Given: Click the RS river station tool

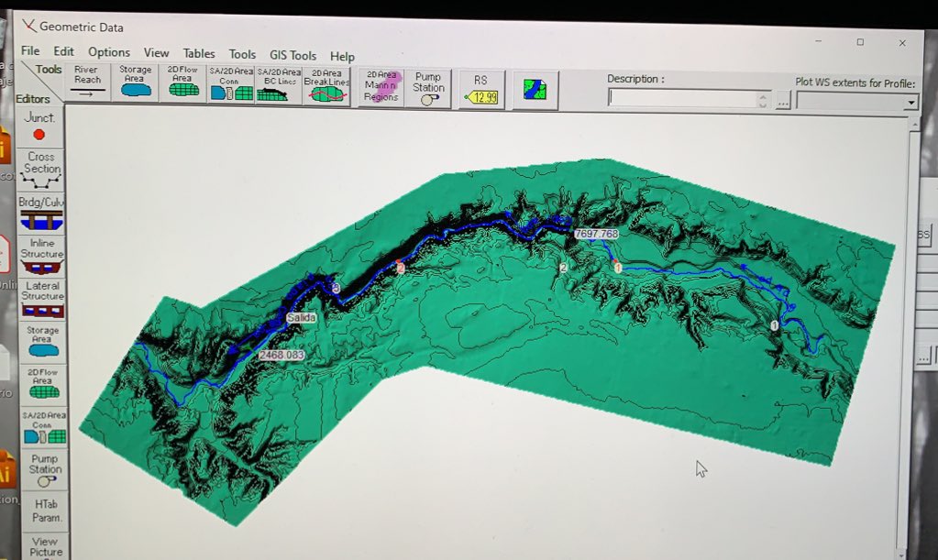Looking at the screenshot, I should click(481, 90).
